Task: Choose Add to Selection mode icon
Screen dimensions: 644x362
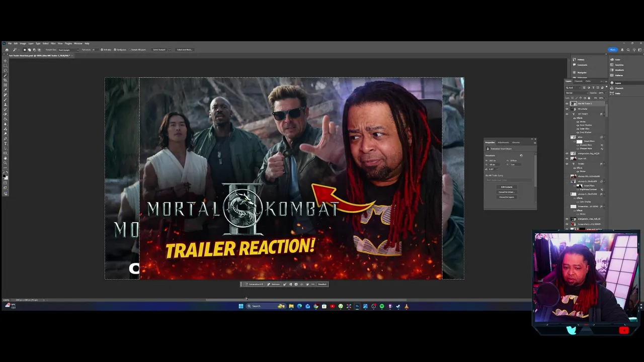Action: click(x=29, y=50)
